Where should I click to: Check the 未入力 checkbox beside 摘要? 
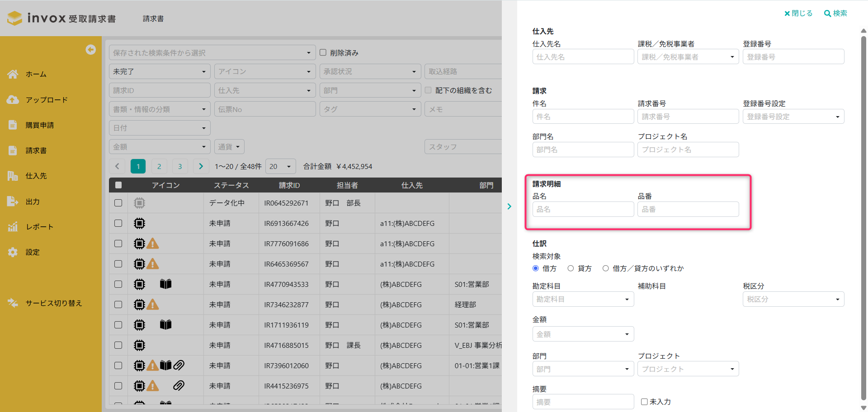coord(644,402)
